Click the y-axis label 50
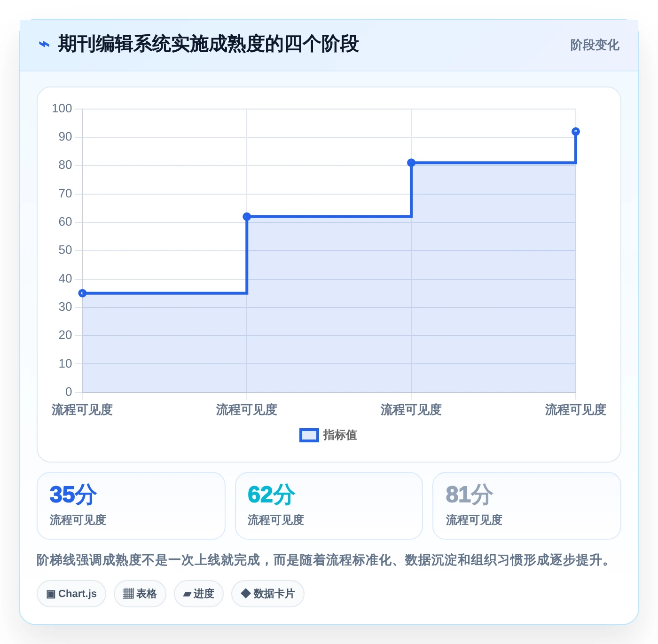The width and height of the screenshot is (658, 644). tap(65, 250)
